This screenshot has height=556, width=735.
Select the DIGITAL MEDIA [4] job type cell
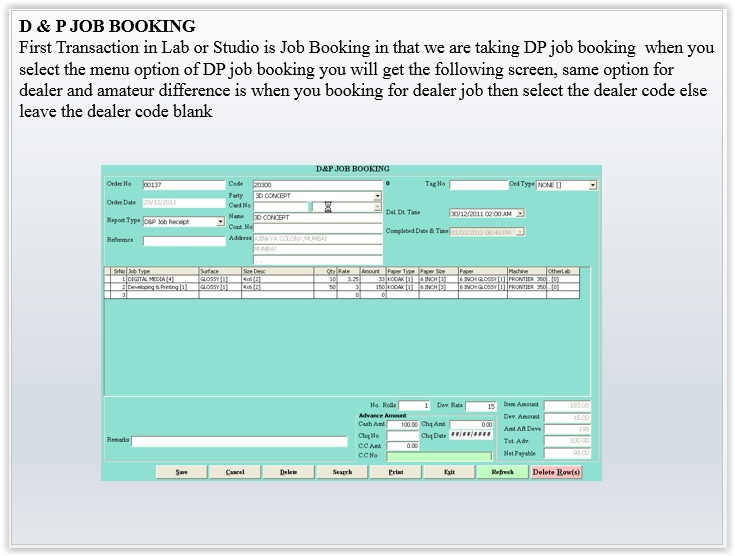163,279
